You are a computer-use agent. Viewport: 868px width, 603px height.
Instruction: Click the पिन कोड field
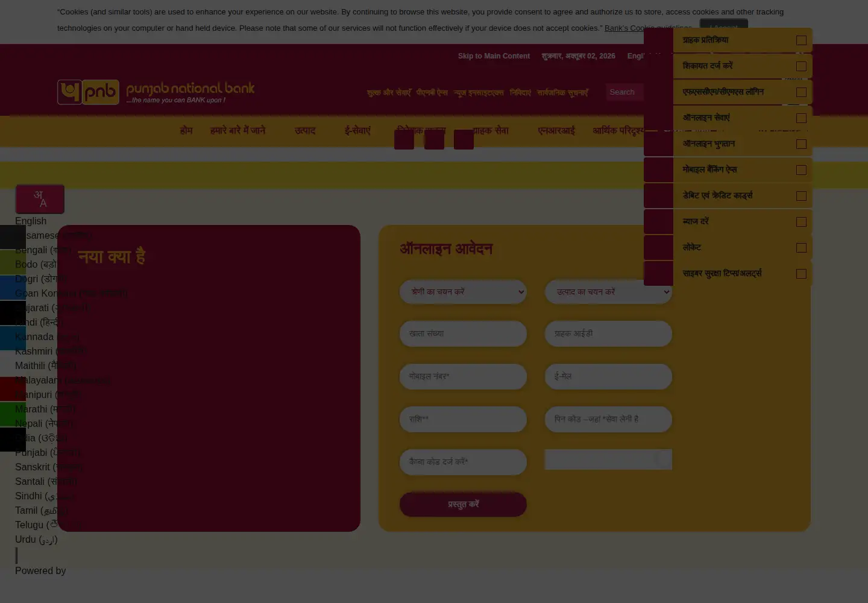[608, 420]
